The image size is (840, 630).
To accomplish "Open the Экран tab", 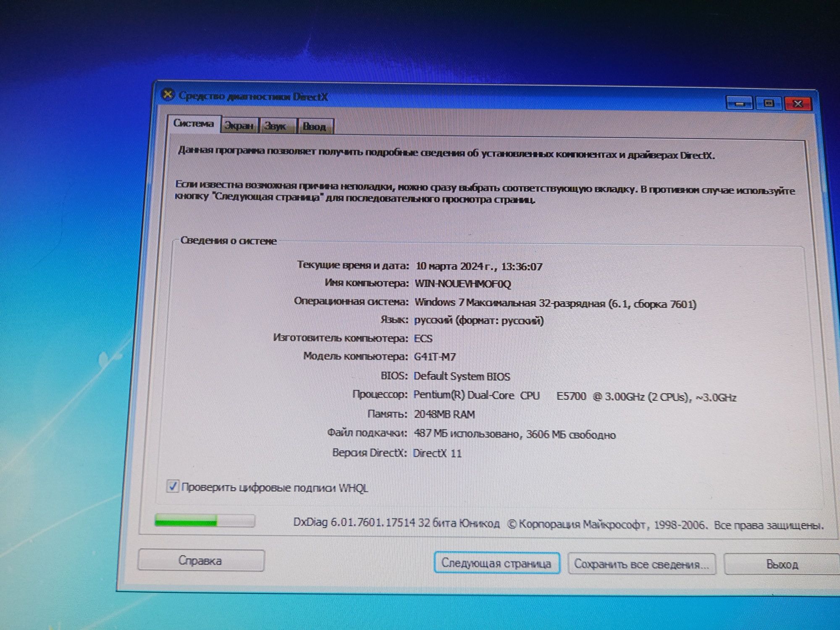I will [239, 126].
